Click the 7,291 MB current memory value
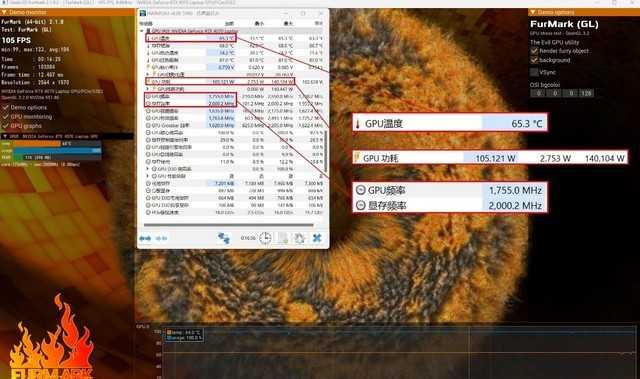The width and height of the screenshot is (640, 379). tap(225, 183)
